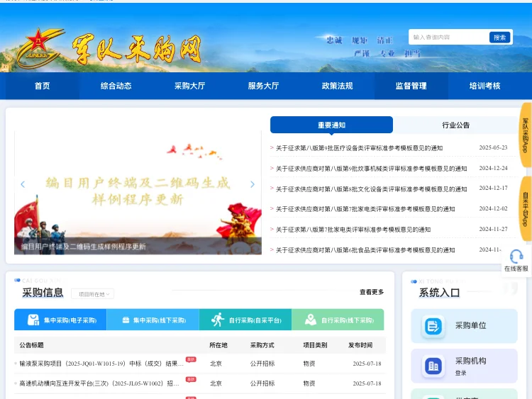The height and width of the screenshot is (399, 532).
Task: Show previous banner slide with left arrow
Action: pyautogui.click(x=23, y=184)
